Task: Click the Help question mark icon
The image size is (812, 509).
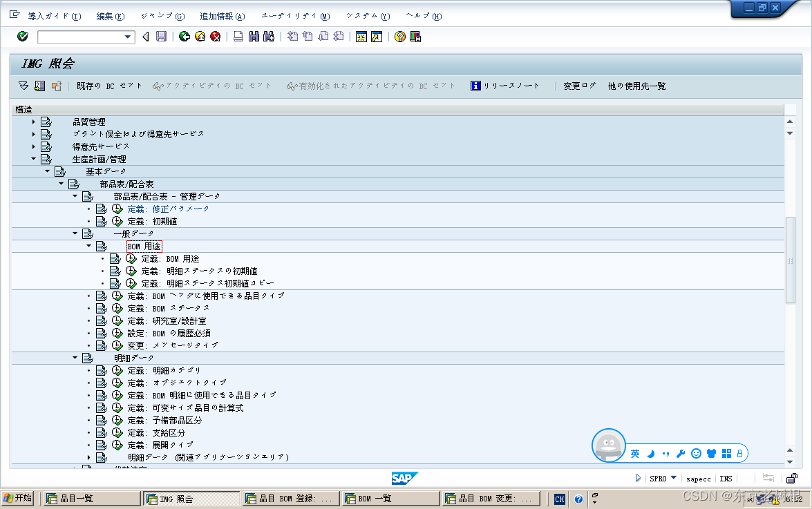Action: [399, 36]
